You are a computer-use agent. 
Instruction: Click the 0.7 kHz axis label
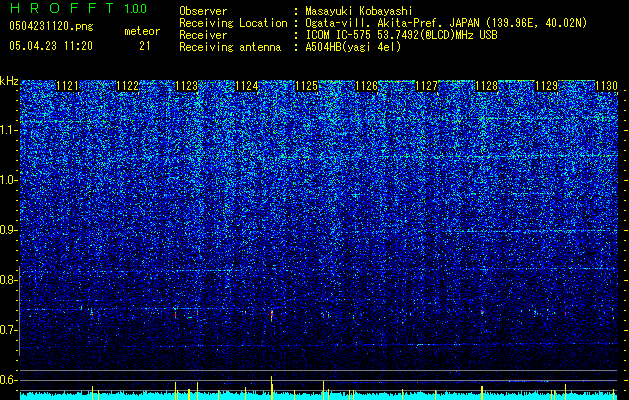(9, 330)
